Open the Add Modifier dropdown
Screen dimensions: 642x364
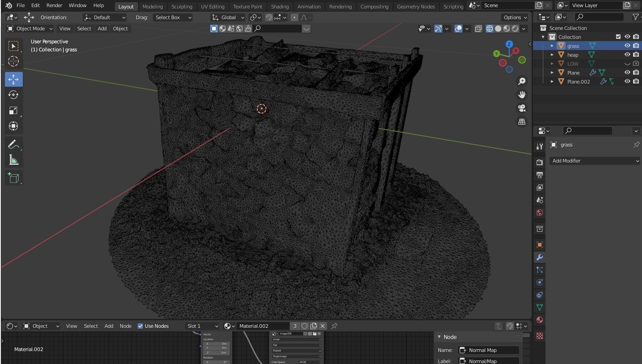point(595,161)
